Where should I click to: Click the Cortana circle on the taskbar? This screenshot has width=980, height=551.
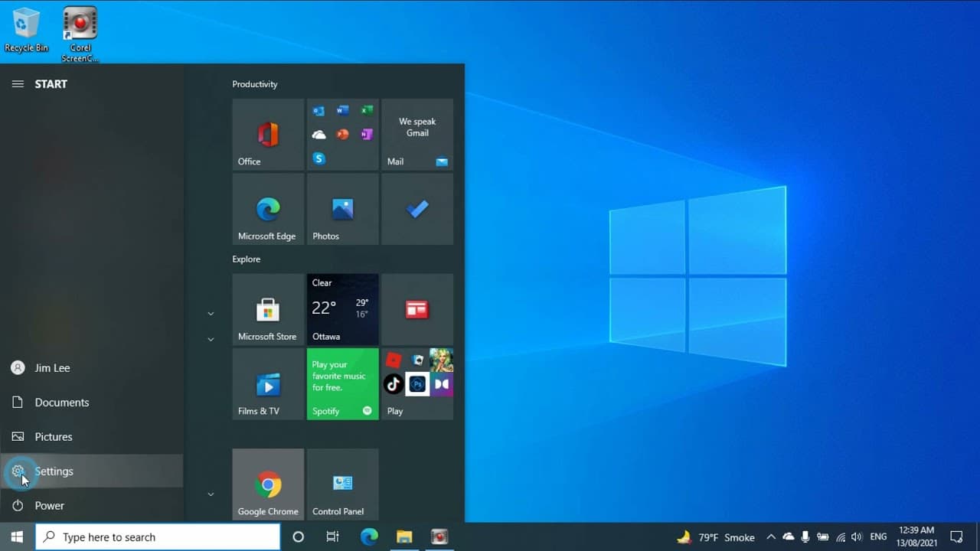point(299,537)
